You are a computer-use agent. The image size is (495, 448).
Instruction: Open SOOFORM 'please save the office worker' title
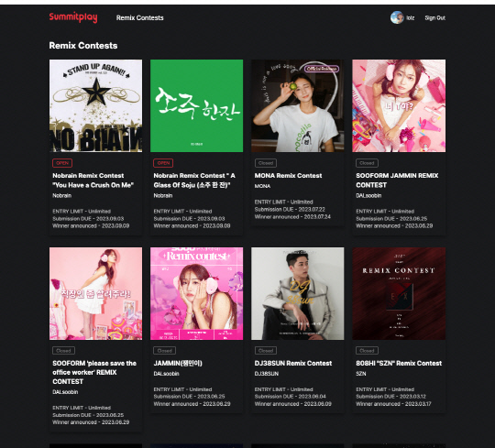coord(94,372)
